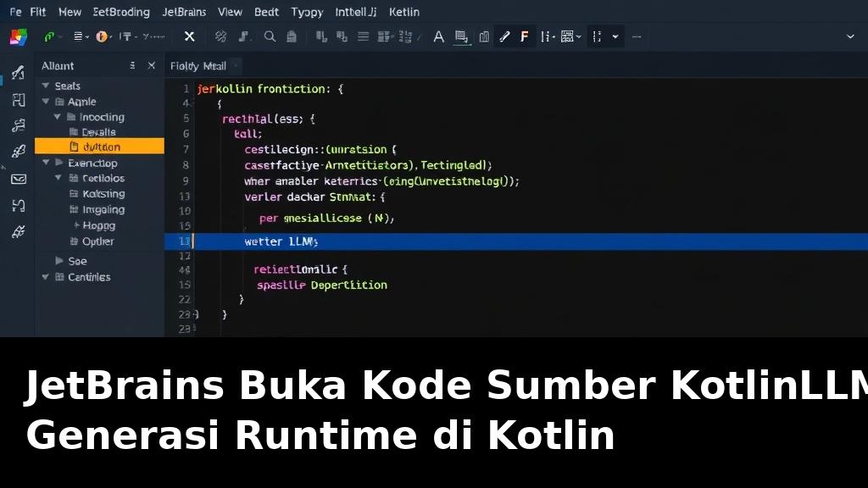868x488 pixels.
Task: Click the clipboard icon next to magnifier
Action: pyautogui.click(x=292, y=36)
